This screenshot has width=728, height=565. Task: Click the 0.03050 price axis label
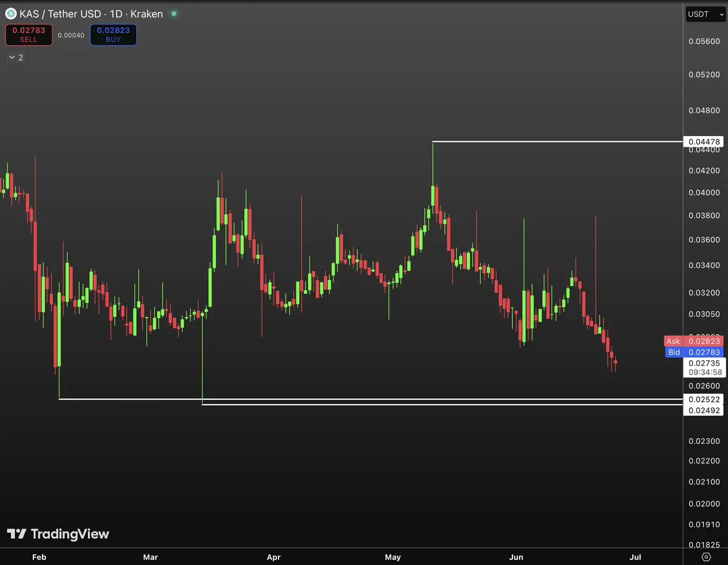pyautogui.click(x=704, y=314)
